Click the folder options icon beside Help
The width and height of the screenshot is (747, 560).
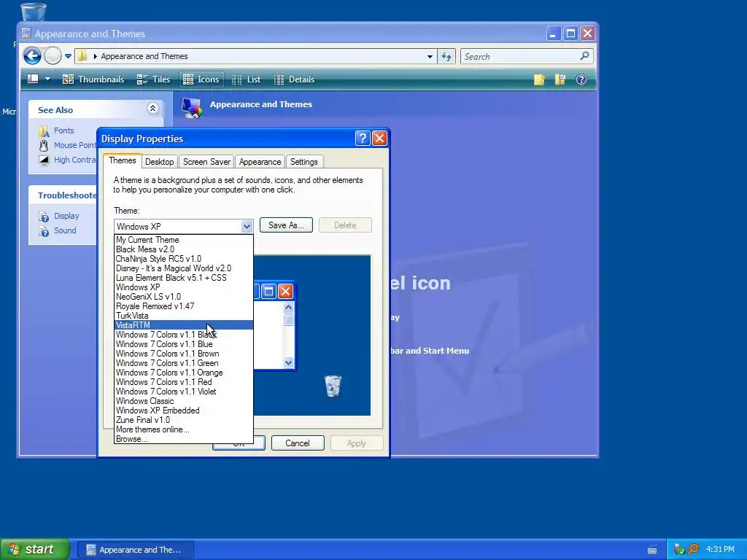click(560, 79)
